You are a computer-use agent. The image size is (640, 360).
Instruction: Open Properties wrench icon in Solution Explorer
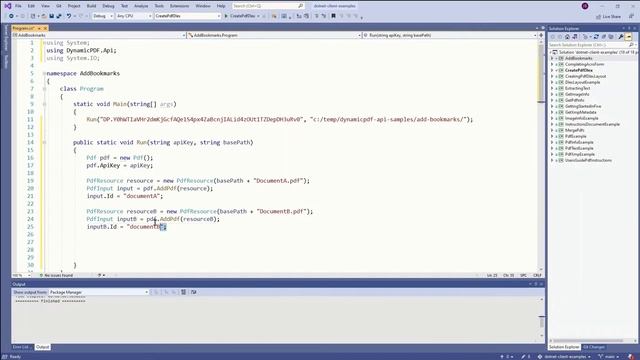(621, 37)
